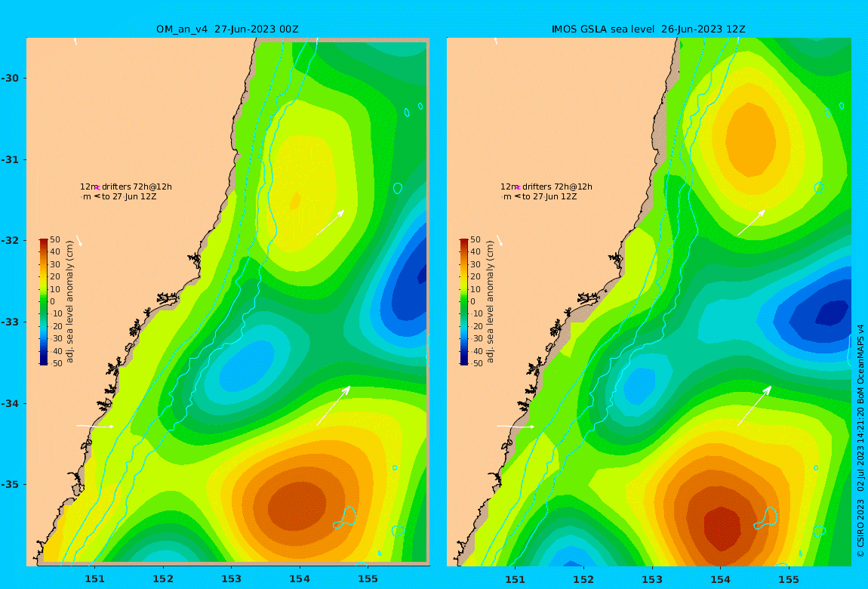Viewport: 868px width, 589px height.
Task: Click the title 'OM_an_v4 27-Jun-2023 00Z'
Action: (227, 29)
